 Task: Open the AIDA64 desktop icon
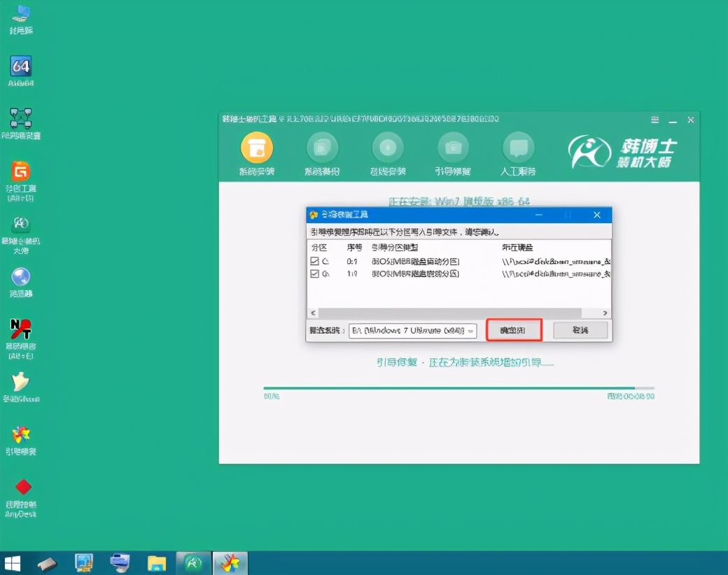pos(21,66)
